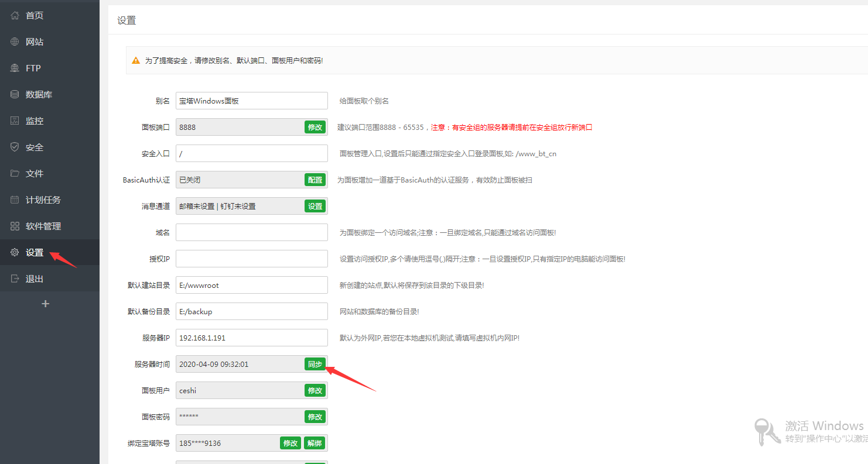
Task: Focus the 安全入口 input field
Action: click(x=252, y=153)
